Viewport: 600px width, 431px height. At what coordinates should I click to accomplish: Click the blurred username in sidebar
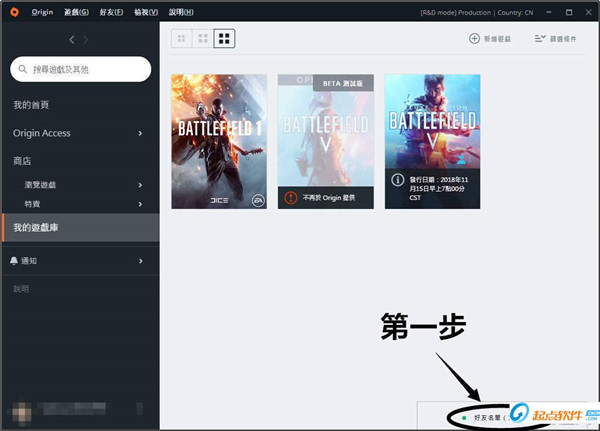(x=73, y=408)
